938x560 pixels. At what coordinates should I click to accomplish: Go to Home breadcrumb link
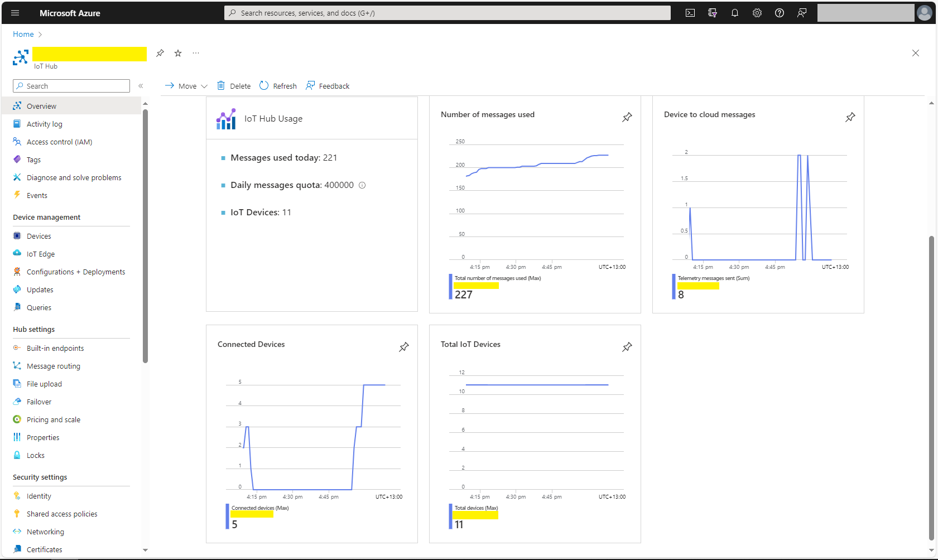23,34
